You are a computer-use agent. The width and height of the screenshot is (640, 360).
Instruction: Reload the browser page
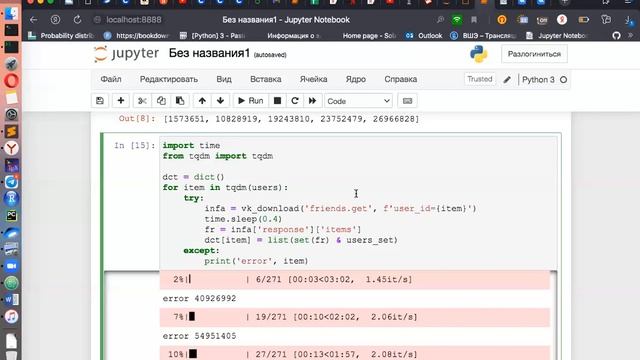(x=77, y=20)
